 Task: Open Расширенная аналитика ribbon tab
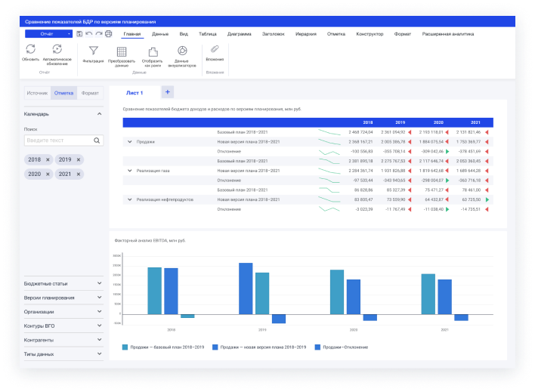[x=447, y=34]
